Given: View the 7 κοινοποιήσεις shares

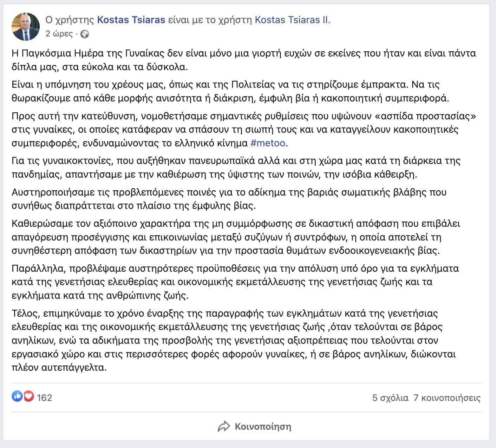Looking at the screenshot, I should click(x=447, y=398).
